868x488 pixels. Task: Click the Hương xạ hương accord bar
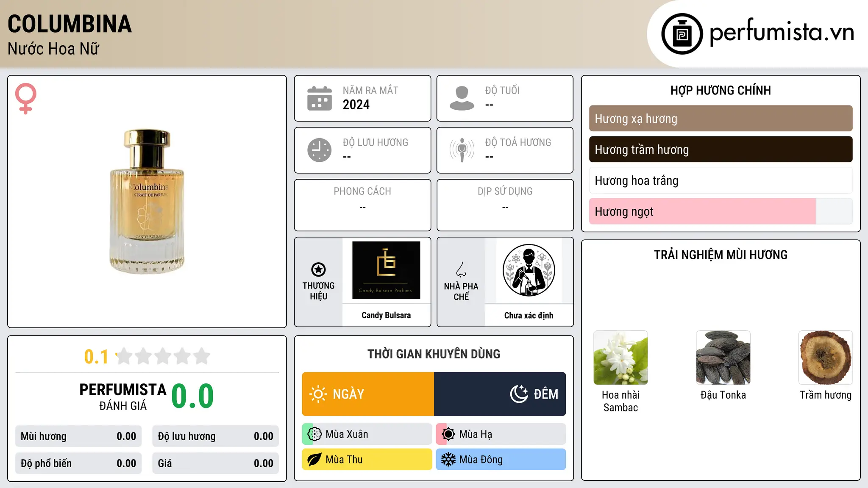[x=721, y=119]
